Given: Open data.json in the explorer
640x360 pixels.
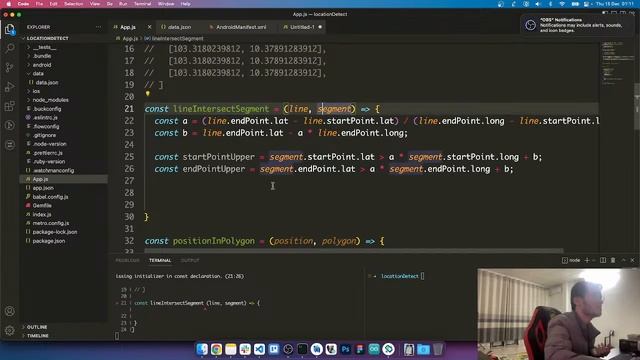Looking at the screenshot, I should point(47,82).
